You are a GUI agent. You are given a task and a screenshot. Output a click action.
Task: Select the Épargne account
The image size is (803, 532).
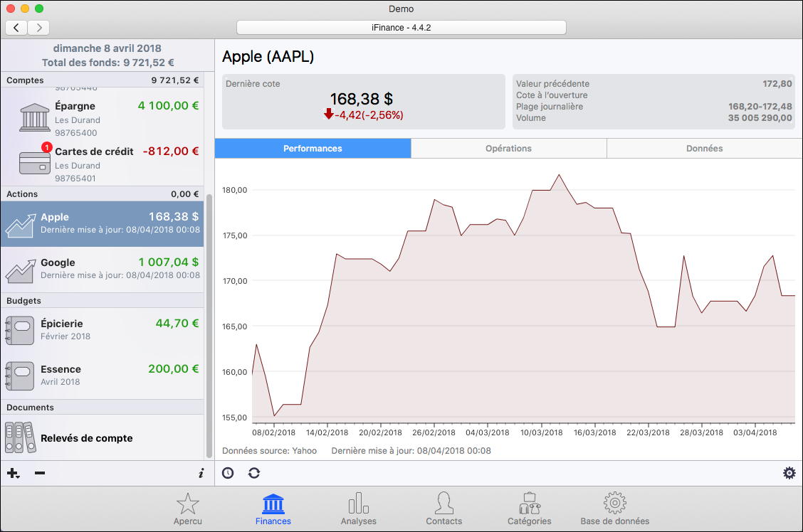(x=102, y=119)
